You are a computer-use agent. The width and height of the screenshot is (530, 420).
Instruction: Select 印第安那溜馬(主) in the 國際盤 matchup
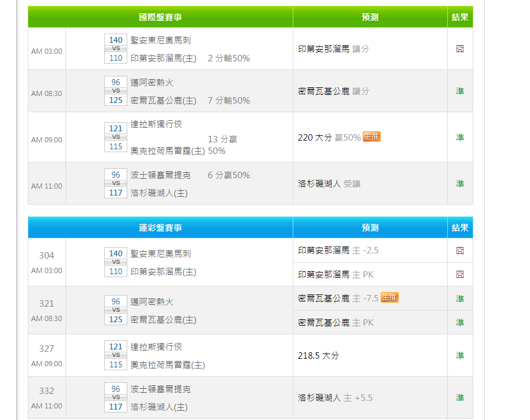click(163, 58)
